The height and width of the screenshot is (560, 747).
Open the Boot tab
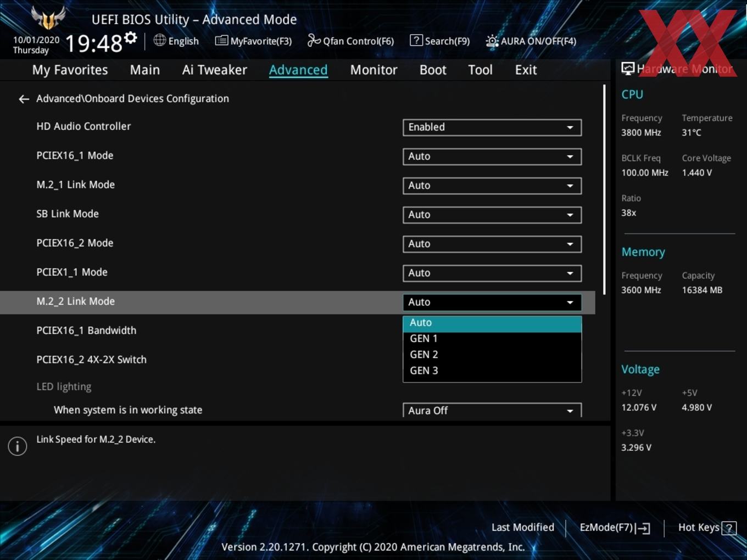433,70
